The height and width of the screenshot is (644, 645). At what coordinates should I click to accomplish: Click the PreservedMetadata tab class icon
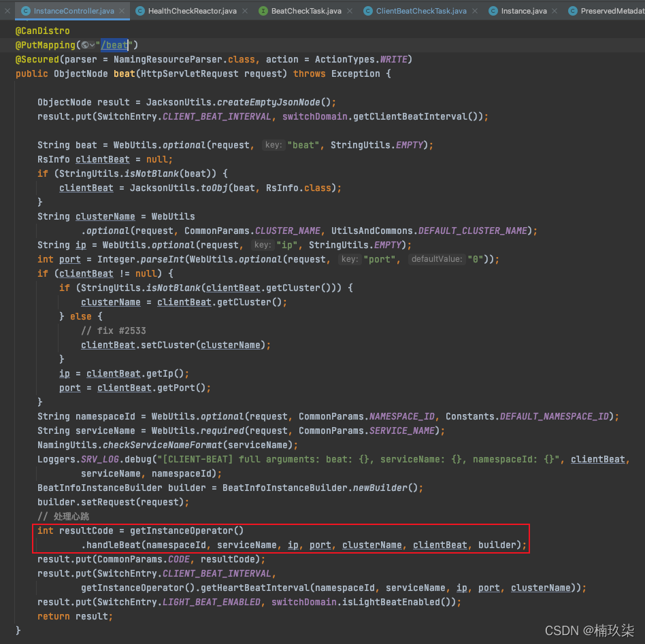(x=573, y=11)
